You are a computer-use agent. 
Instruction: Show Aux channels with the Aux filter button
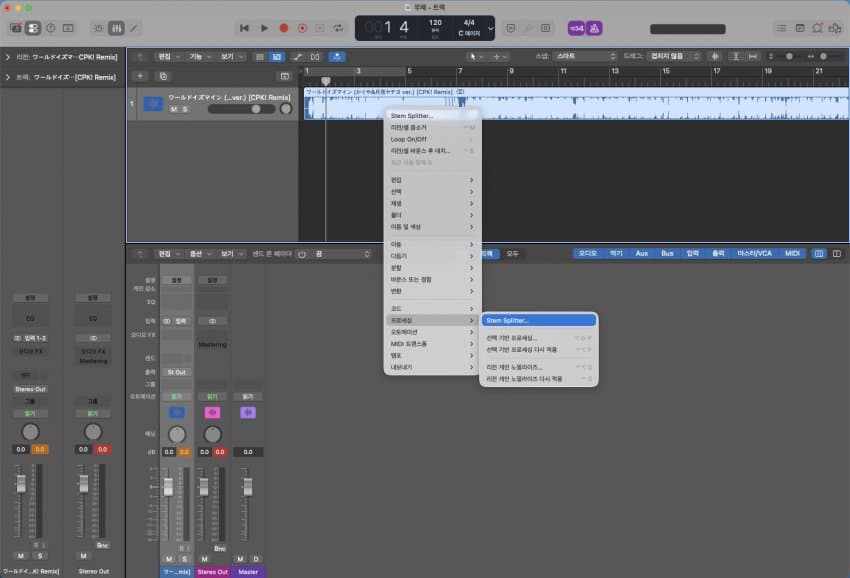642,254
